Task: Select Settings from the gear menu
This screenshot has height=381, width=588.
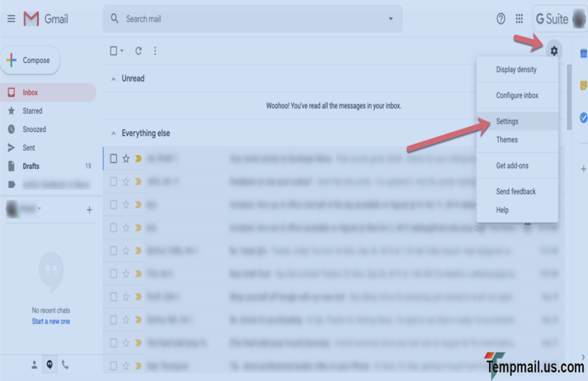Action: pyautogui.click(x=507, y=121)
